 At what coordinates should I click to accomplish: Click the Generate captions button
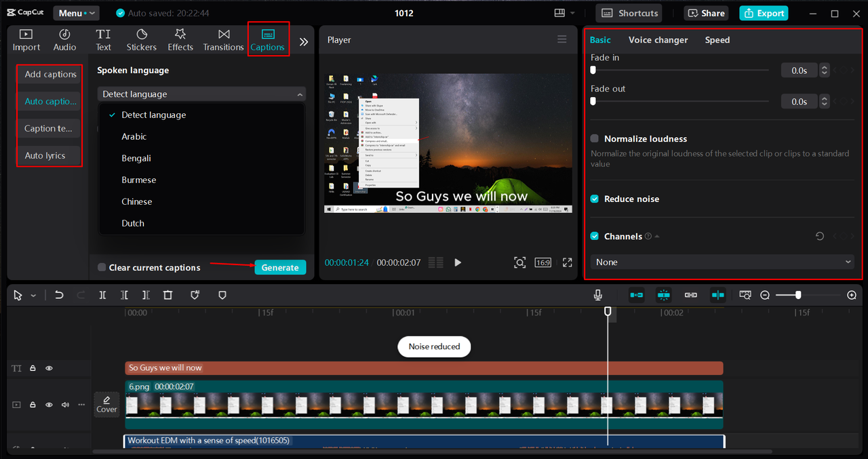point(280,268)
